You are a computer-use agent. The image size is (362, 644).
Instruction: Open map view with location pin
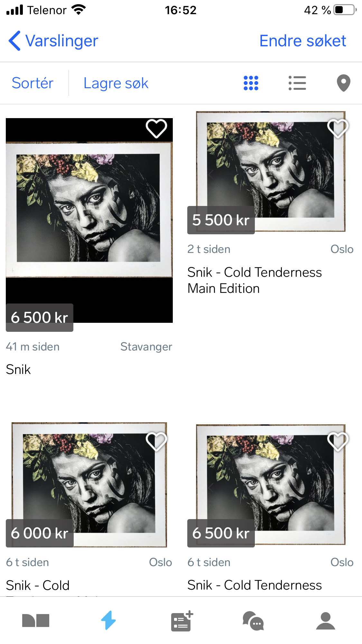click(x=343, y=83)
